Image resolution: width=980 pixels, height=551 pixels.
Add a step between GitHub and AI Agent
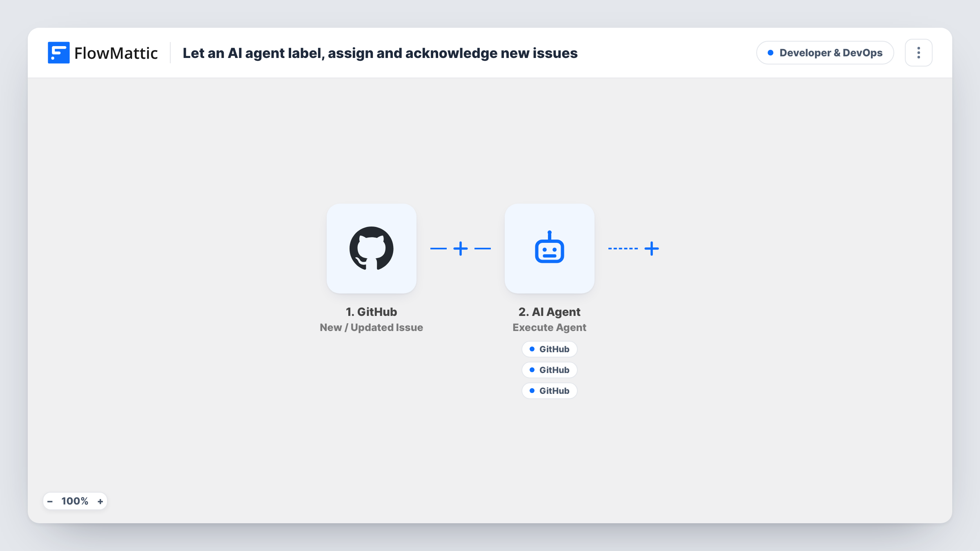click(x=460, y=248)
